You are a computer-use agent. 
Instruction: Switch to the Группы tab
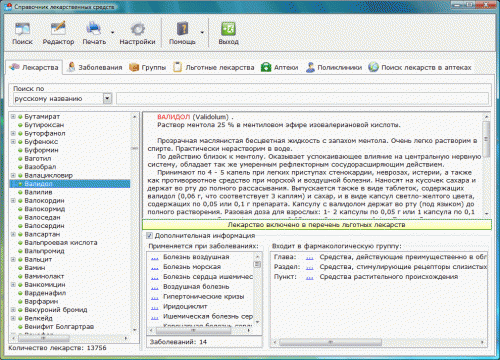point(148,67)
